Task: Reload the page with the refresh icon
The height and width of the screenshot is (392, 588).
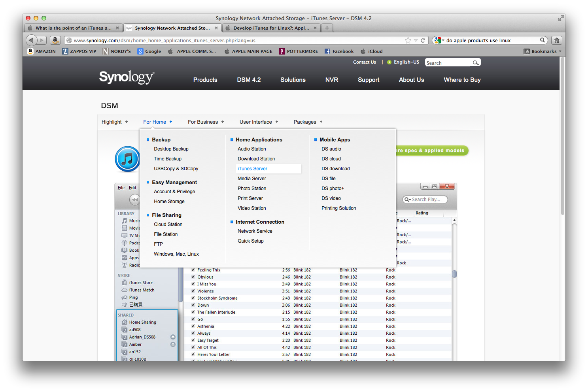Action: coord(423,40)
